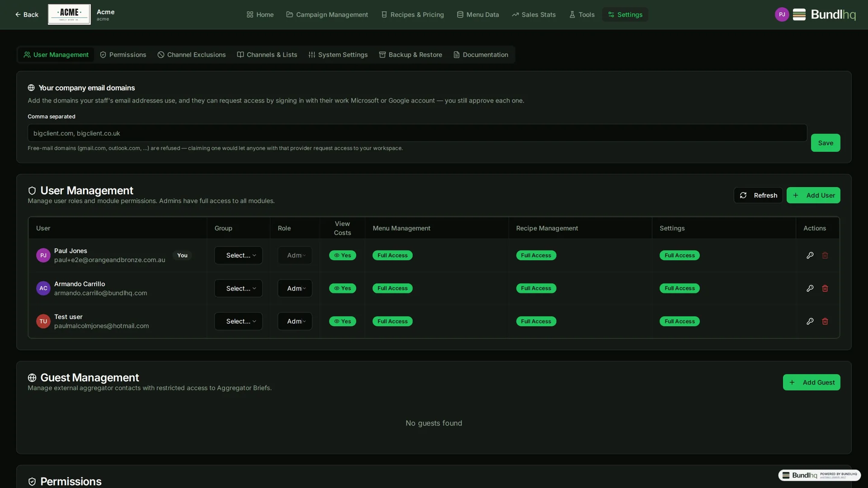868x488 pixels.
Task: Refresh the user list
Action: (758, 195)
